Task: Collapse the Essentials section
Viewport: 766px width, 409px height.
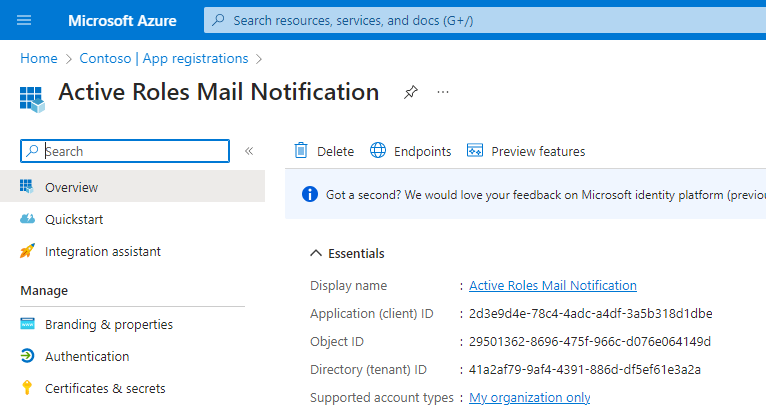Action: tap(347, 254)
